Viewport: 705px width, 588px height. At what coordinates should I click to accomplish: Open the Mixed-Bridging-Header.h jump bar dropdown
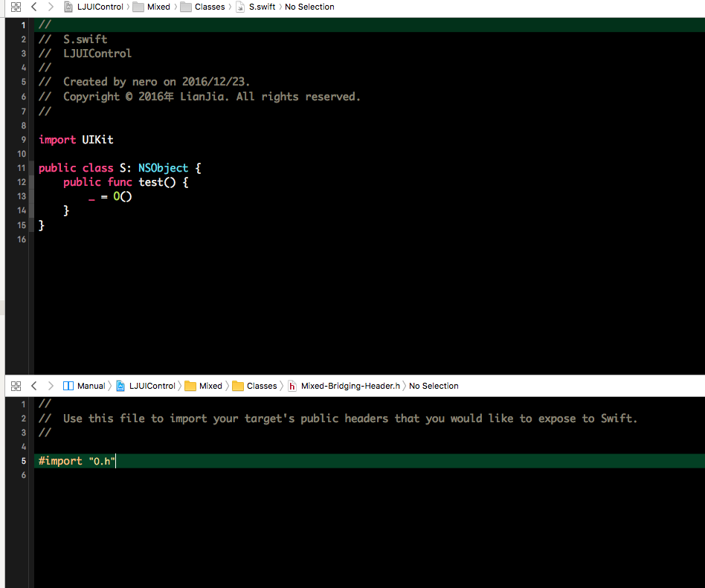click(350, 386)
